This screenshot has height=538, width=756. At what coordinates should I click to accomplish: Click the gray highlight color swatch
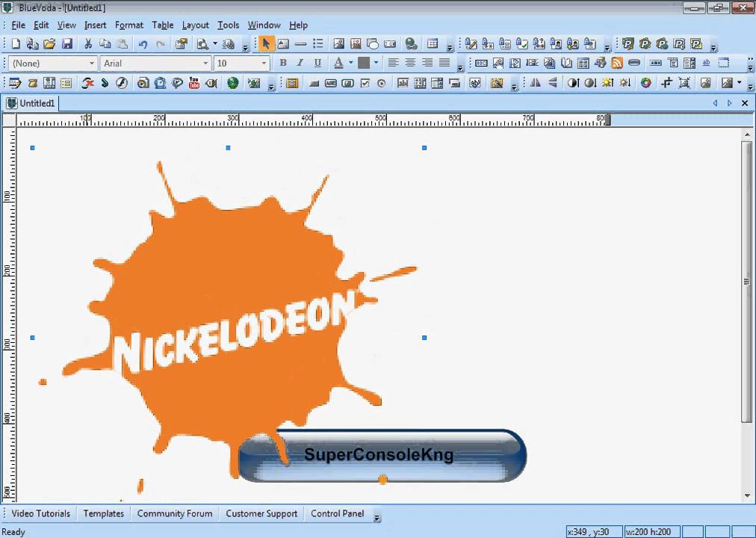point(364,64)
